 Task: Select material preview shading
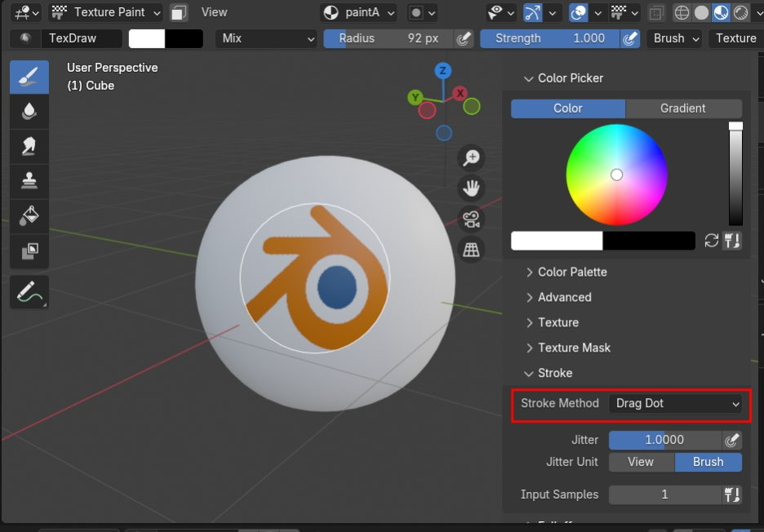pyautogui.click(x=721, y=13)
